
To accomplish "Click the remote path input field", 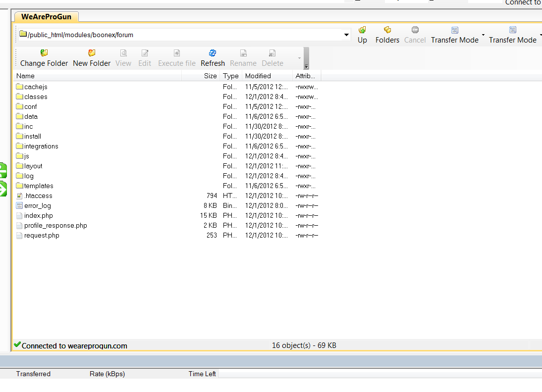I will (x=183, y=35).
